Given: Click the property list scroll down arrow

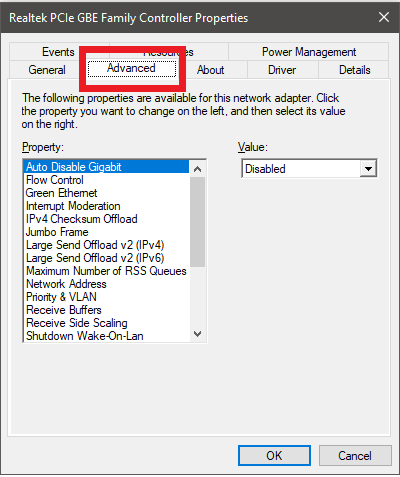Looking at the screenshot, I should coord(197,334).
